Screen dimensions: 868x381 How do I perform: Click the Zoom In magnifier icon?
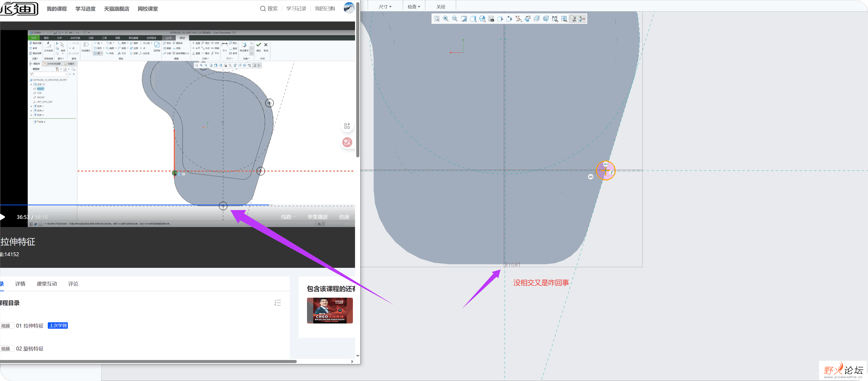(446, 19)
